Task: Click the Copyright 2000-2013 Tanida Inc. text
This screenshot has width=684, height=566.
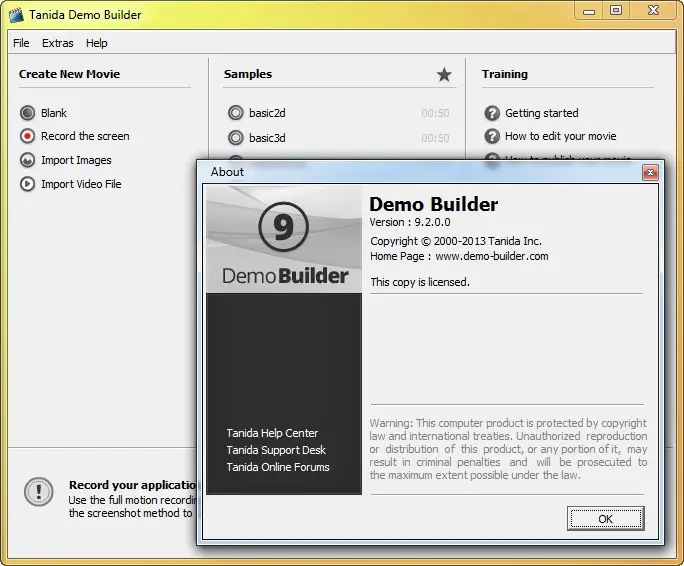Action: pos(456,241)
